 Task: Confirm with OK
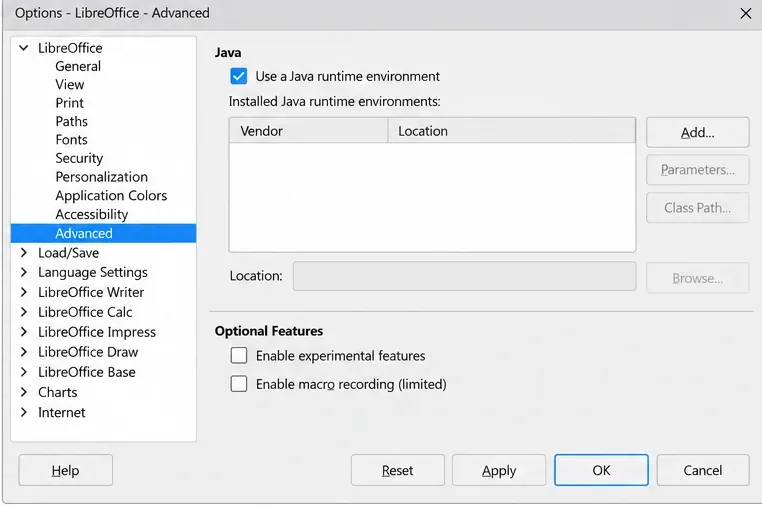[x=601, y=470]
